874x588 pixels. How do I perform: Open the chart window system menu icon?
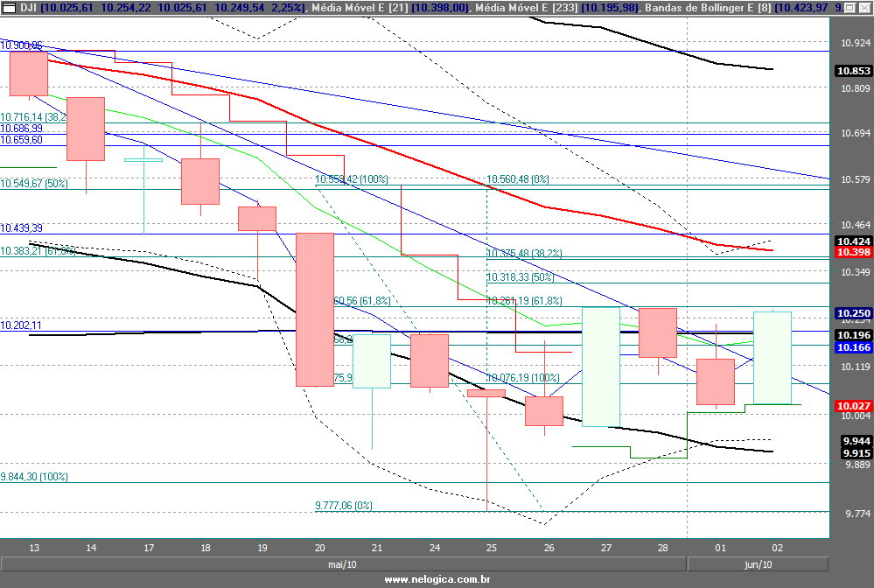coord(10,8)
